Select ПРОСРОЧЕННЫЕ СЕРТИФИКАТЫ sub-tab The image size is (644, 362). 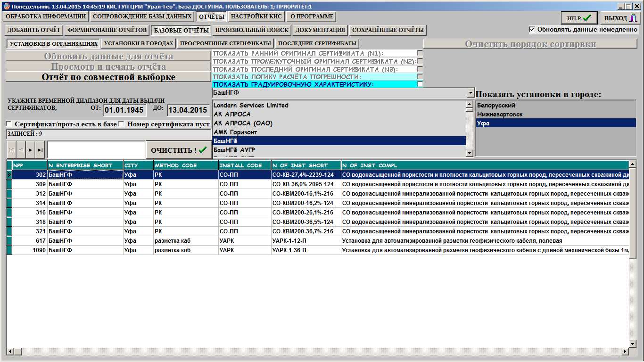tap(226, 43)
